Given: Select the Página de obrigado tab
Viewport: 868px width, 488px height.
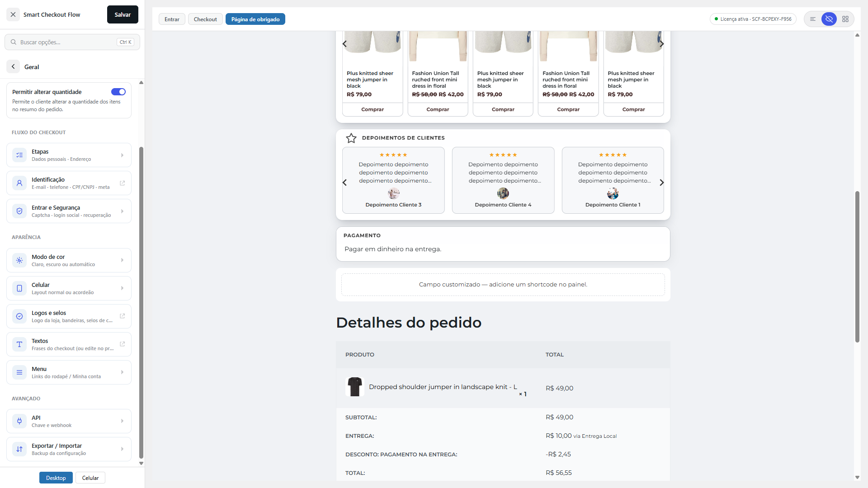Looking at the screenshot, I should 255,19.
